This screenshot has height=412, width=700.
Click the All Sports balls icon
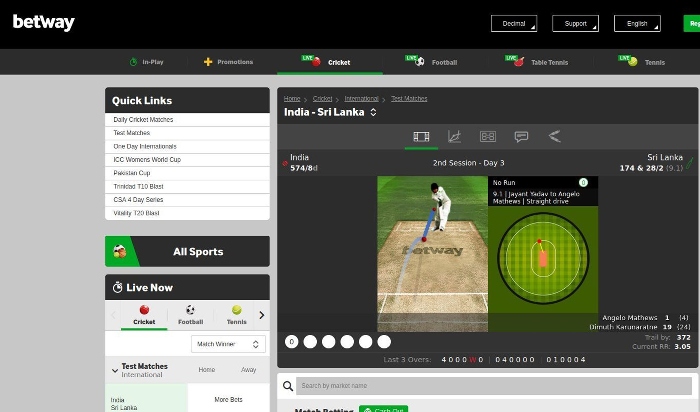[120, 251]
